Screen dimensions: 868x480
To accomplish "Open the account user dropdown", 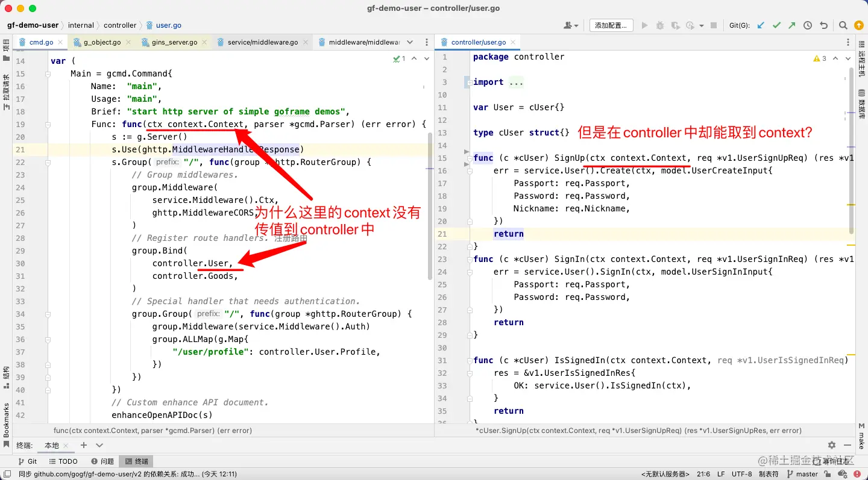I will (x=570, y=25).
